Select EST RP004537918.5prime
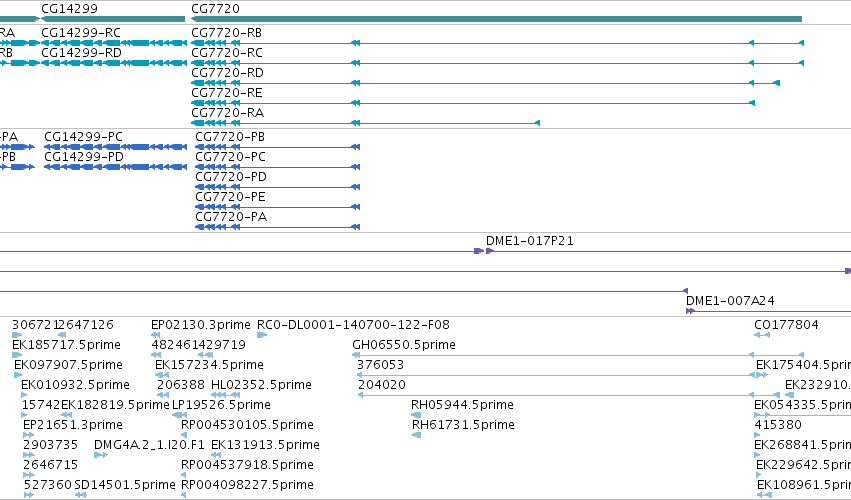Screen dimensions: 851x500 tap(247, 466)
